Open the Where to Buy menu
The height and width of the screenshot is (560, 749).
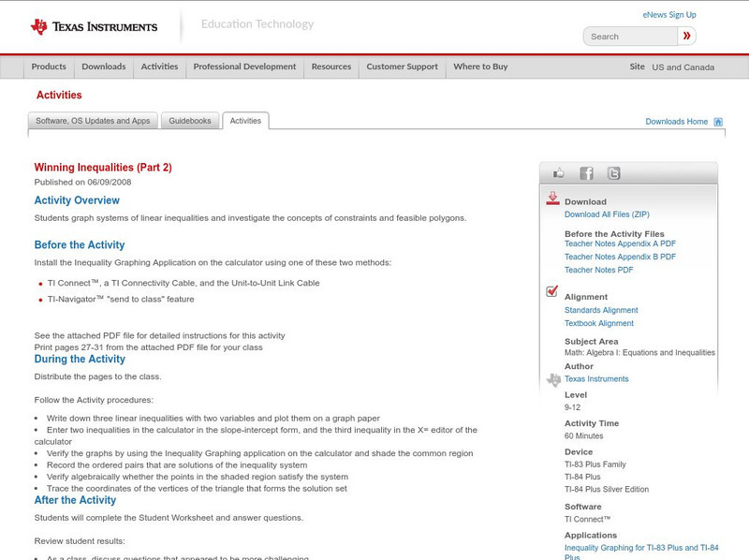pos(480,66)
